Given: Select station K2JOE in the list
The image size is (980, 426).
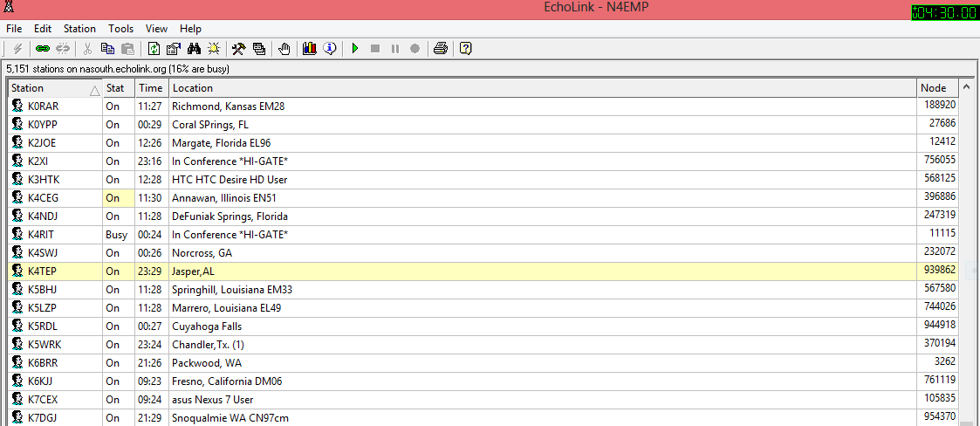Looking at the screenshot, I should [42, 142].
